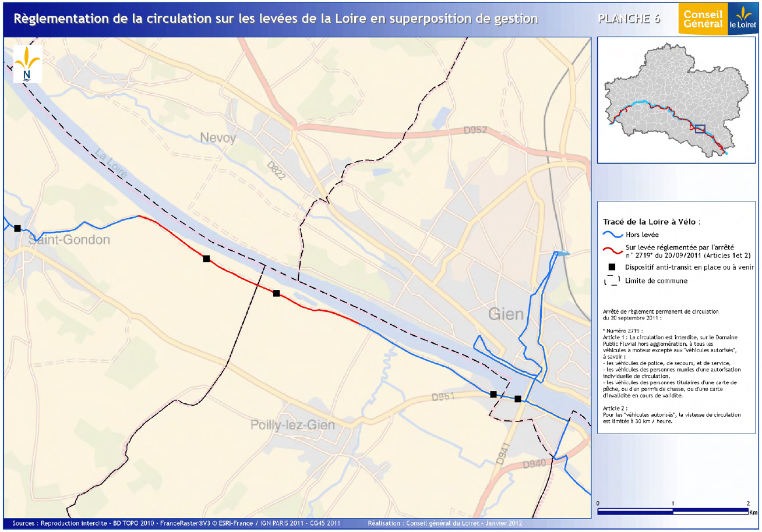Click the Nevoy town label
This screenshot has height=532, width=762.
coord(218,138)
